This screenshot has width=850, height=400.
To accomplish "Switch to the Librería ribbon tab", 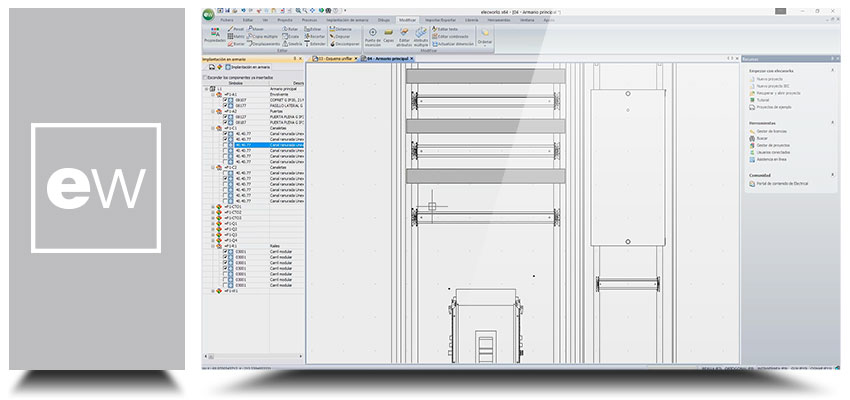I will coord(472,20).
